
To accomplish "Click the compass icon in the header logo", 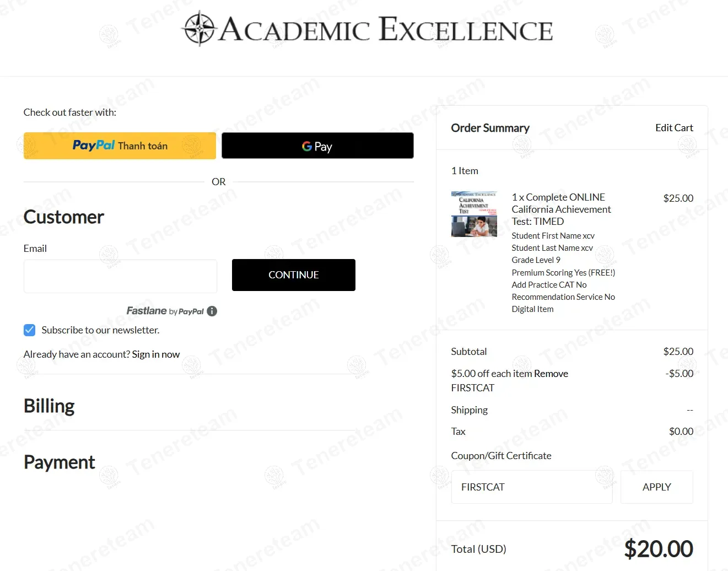I will [x=198, y=29].
